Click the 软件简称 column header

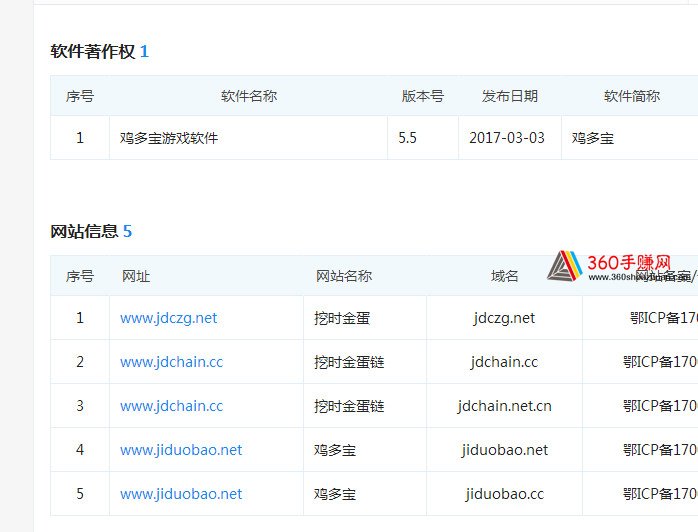point(632,96)
